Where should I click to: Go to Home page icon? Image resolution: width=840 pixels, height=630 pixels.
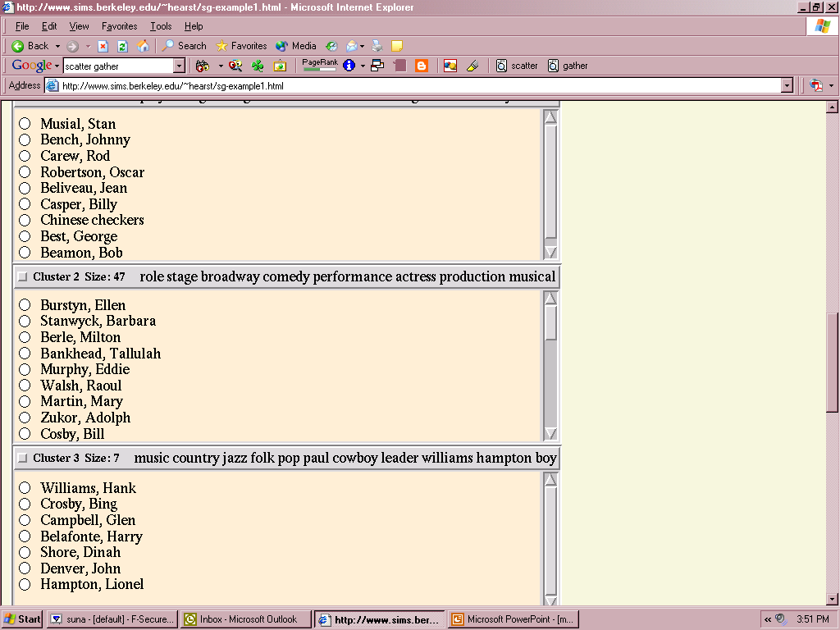143,47
